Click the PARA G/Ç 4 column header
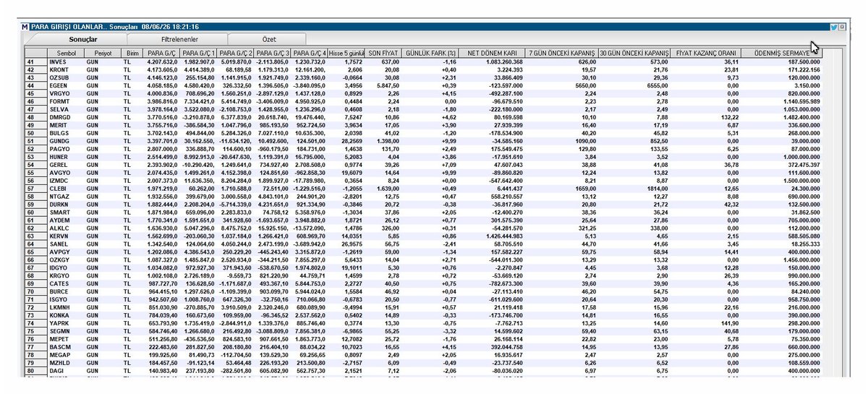Viewport: 868px width, 394px height. coord(310,53)
